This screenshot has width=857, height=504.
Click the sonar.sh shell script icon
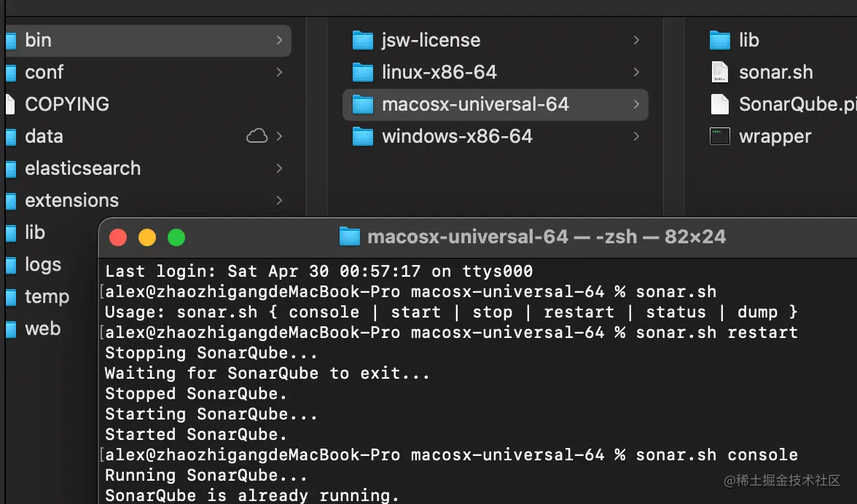pos(719,72)
